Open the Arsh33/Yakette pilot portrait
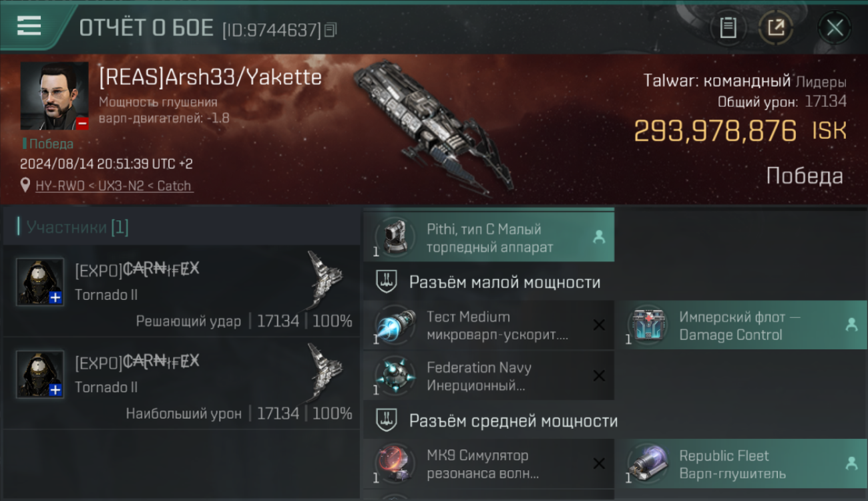Image resolution: width=868 pixels, height=501 pixels. (x=54, y=96)
